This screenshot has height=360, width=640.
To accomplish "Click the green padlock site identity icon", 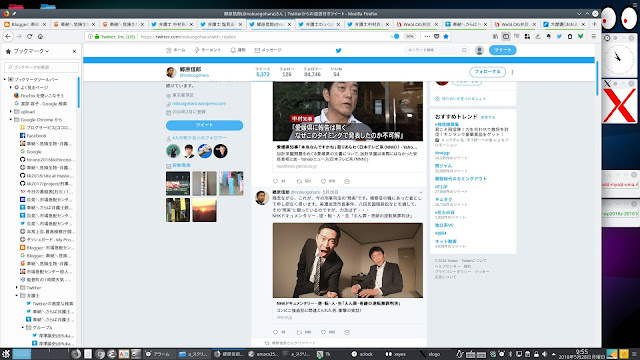I will (97, 36).
